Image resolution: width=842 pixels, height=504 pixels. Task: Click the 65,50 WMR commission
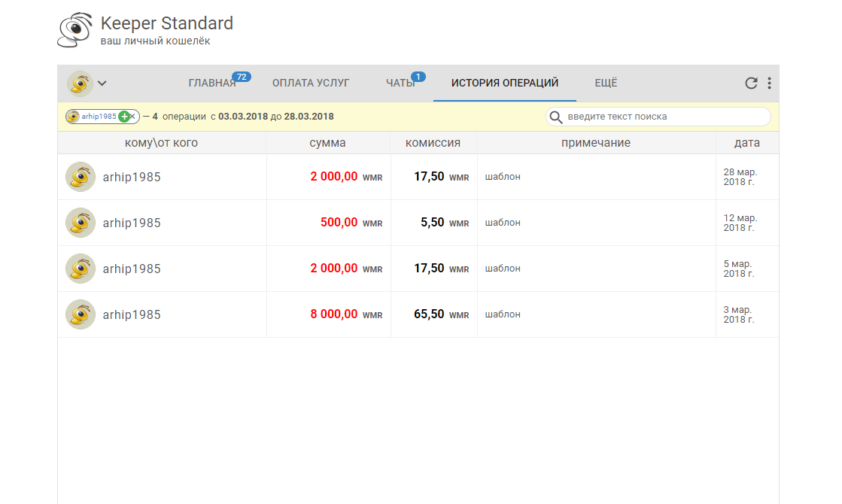442,314
